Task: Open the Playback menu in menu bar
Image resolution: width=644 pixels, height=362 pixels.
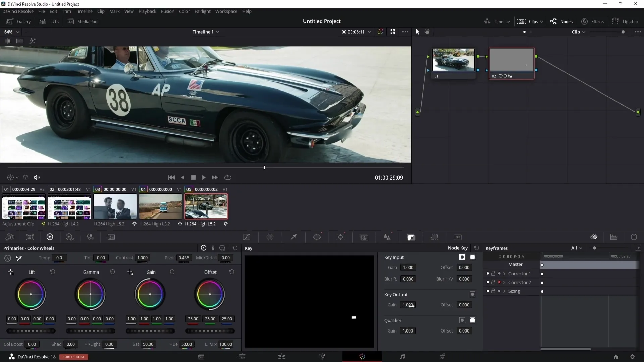Action: 147,11
